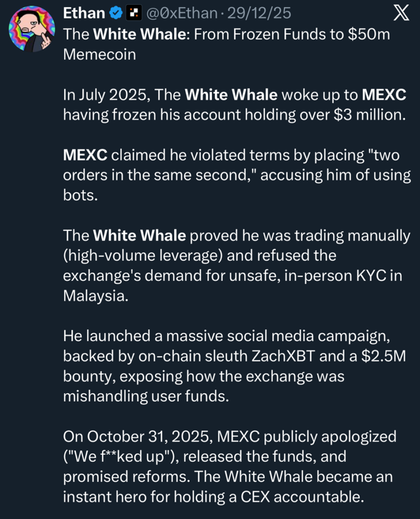Click bold MEXC after 'woke up to'

point(385,95)
